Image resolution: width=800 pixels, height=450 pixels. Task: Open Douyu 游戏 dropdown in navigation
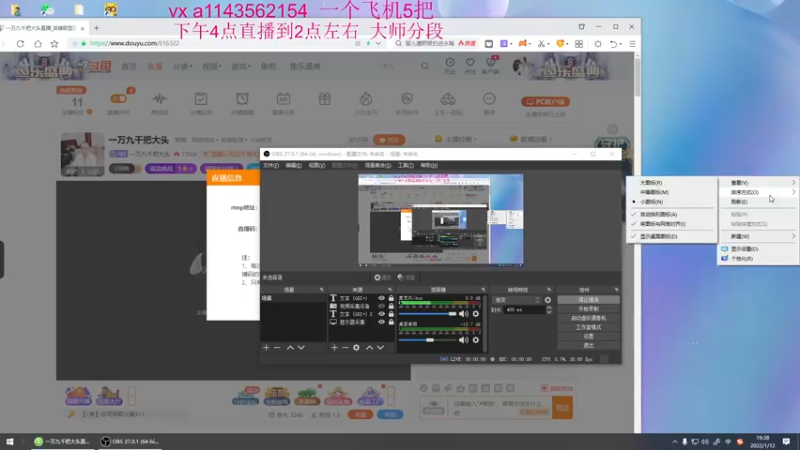pyautogui.click(x=240, y=66)
